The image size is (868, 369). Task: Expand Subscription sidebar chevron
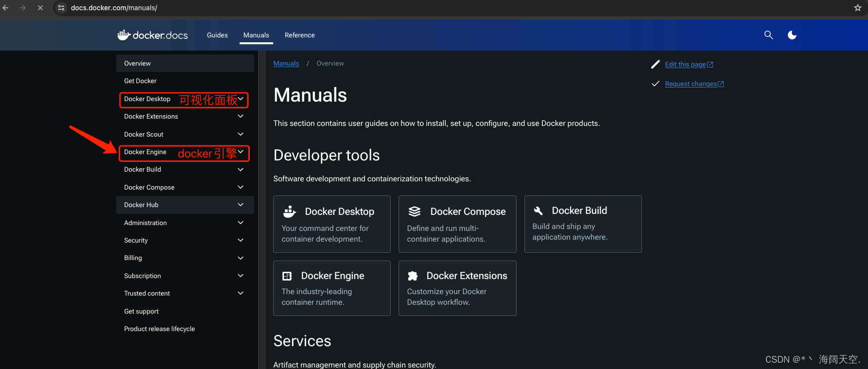point(241,276)
